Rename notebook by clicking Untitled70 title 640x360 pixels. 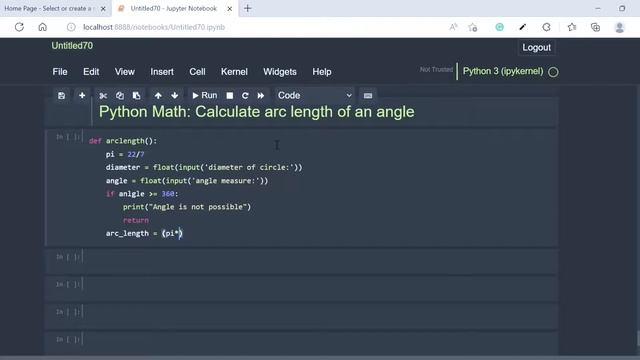pyautogui.click(x=72, y=46)
